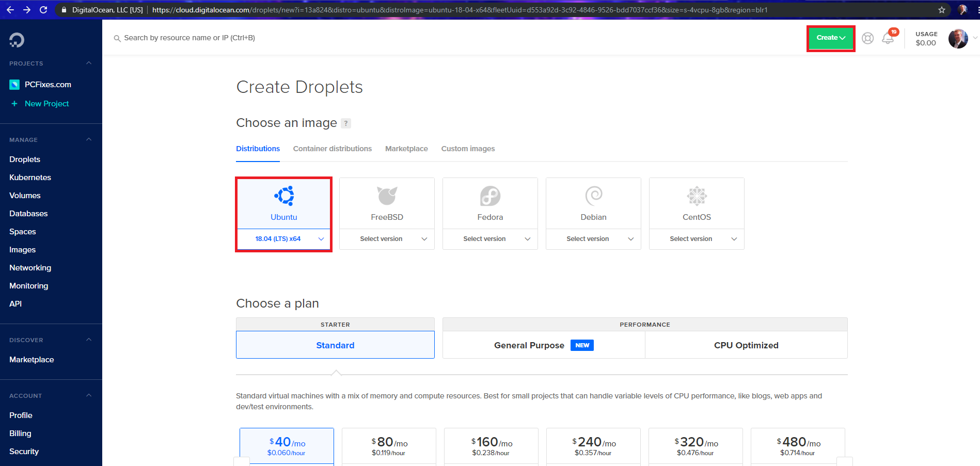
Task: Go to Networking in sidebar
Action: point(30,268)
